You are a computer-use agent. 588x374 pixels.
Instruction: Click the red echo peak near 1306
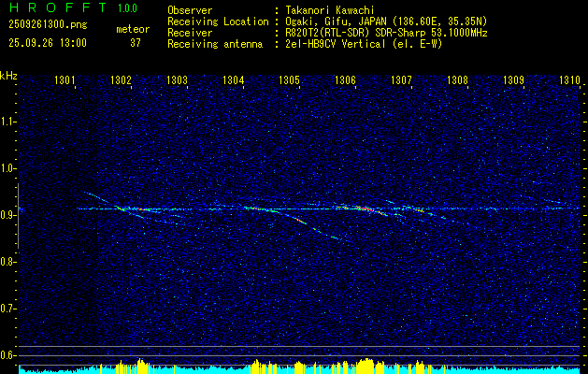[x=366, y=209]
